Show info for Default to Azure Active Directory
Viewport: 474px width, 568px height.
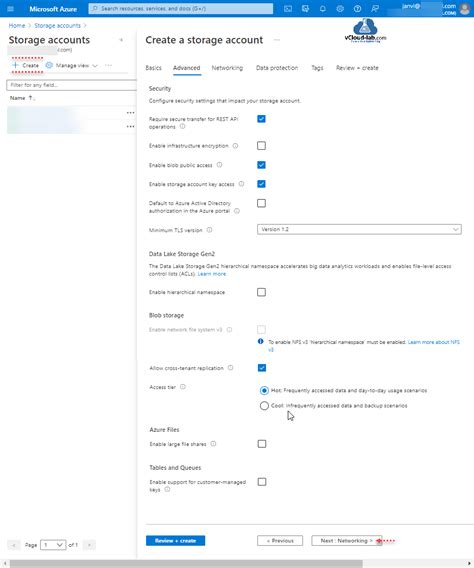pyautogui.click(x=237, y=211)
